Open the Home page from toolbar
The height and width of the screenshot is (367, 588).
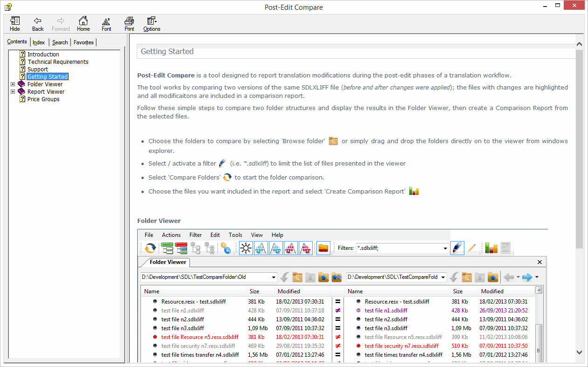click(x=83, y=24)
